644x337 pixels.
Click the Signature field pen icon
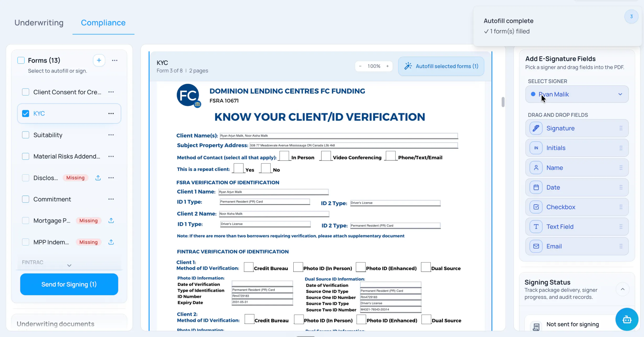[x=536, y=128]
